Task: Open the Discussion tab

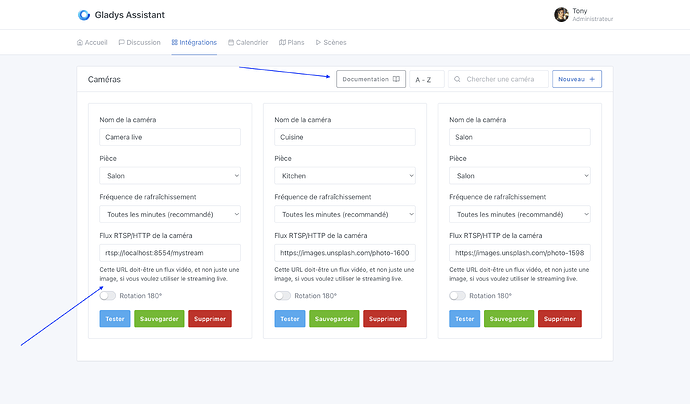Action: click(139, 42)
